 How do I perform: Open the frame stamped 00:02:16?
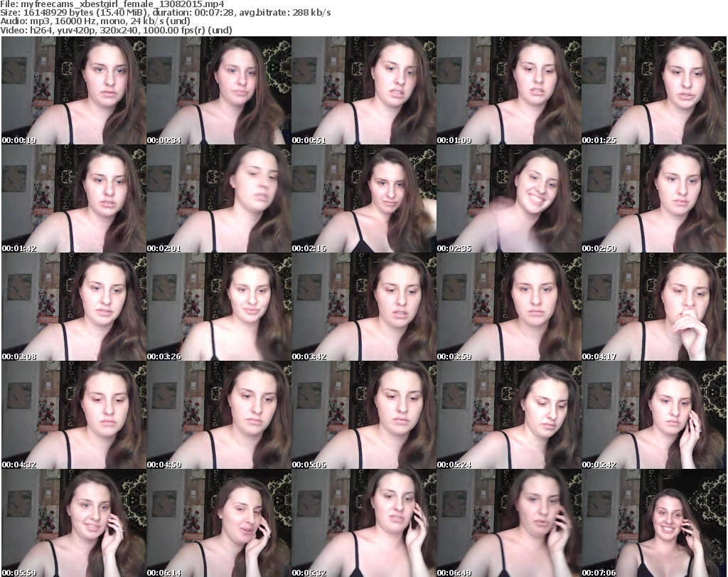364,198
